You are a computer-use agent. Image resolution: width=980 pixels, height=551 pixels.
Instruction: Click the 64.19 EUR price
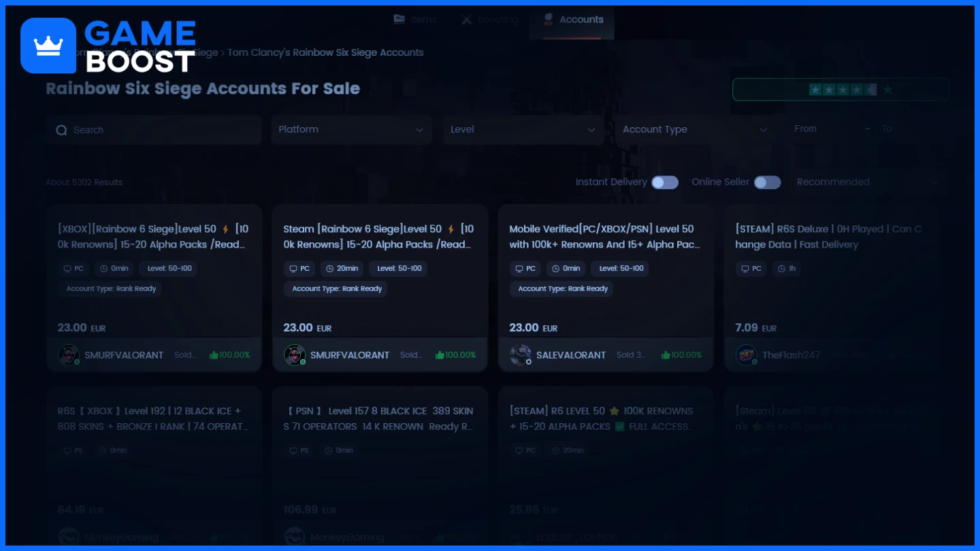tap(81, 510)
